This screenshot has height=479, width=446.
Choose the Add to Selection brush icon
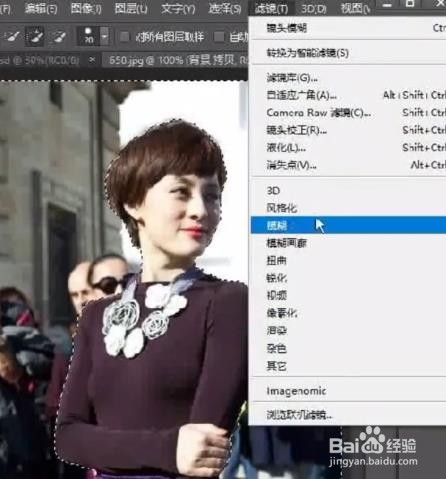pyautogui.click(x=35, y=36)
